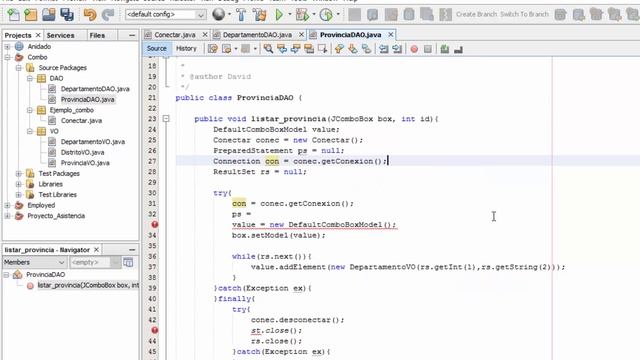
Task: Click the Debug Project icon
Action: 302,15
